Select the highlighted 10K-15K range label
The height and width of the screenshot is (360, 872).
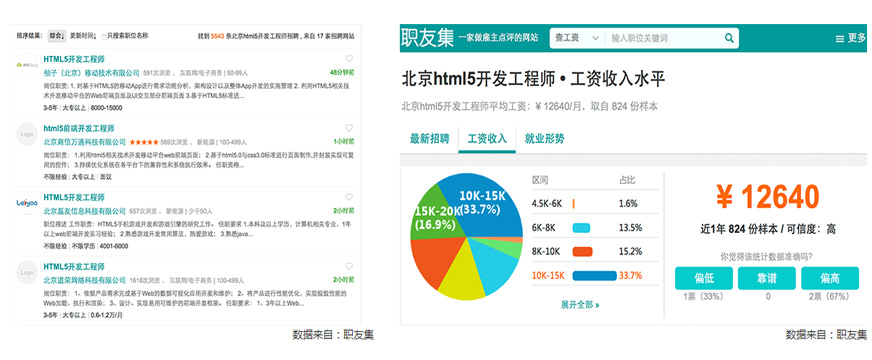coord(548,275)
